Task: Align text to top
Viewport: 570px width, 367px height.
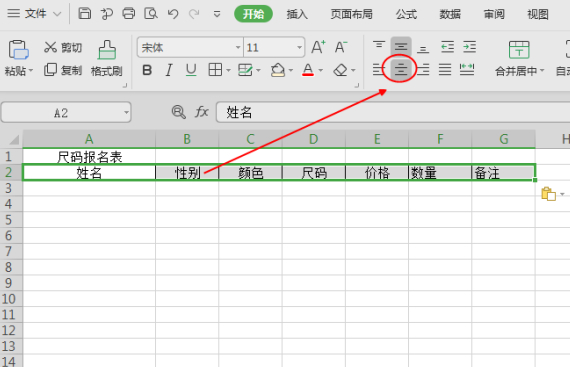Action: [379, 46]
